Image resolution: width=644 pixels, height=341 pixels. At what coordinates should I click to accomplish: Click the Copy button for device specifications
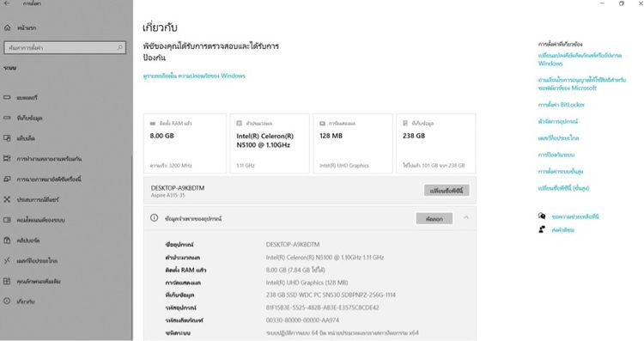tap(434, 218)
